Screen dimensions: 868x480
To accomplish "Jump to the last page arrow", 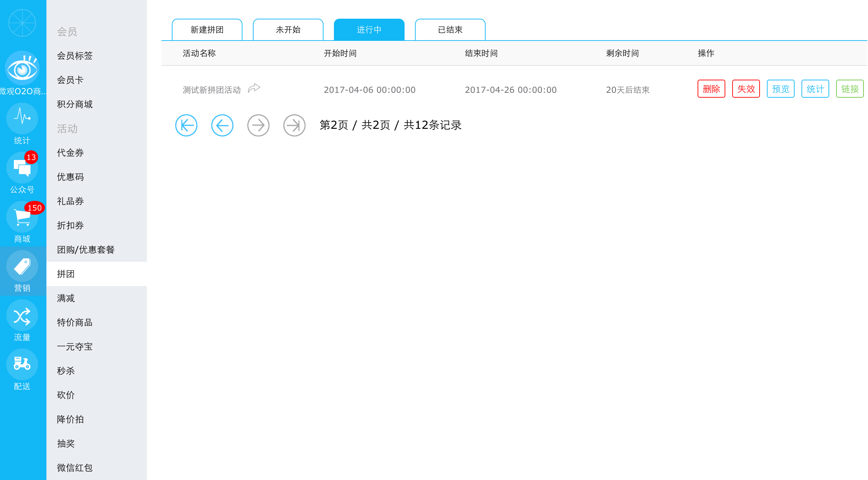I will [294, 125].
